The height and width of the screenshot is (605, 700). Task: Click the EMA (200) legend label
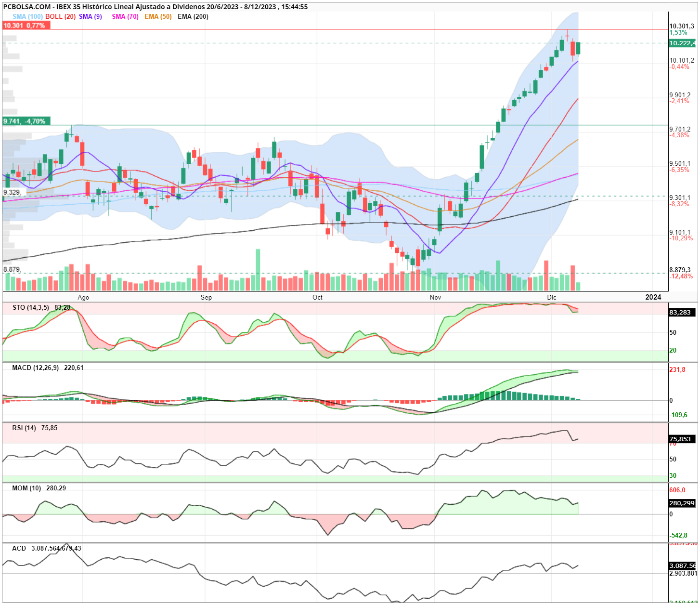(x=193, y=16)
